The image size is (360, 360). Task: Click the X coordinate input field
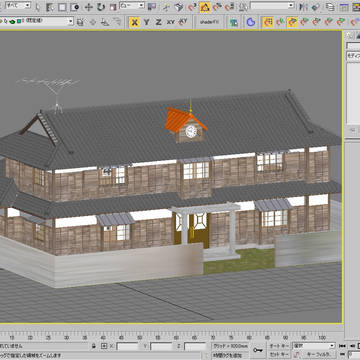(x=127, y=346)
